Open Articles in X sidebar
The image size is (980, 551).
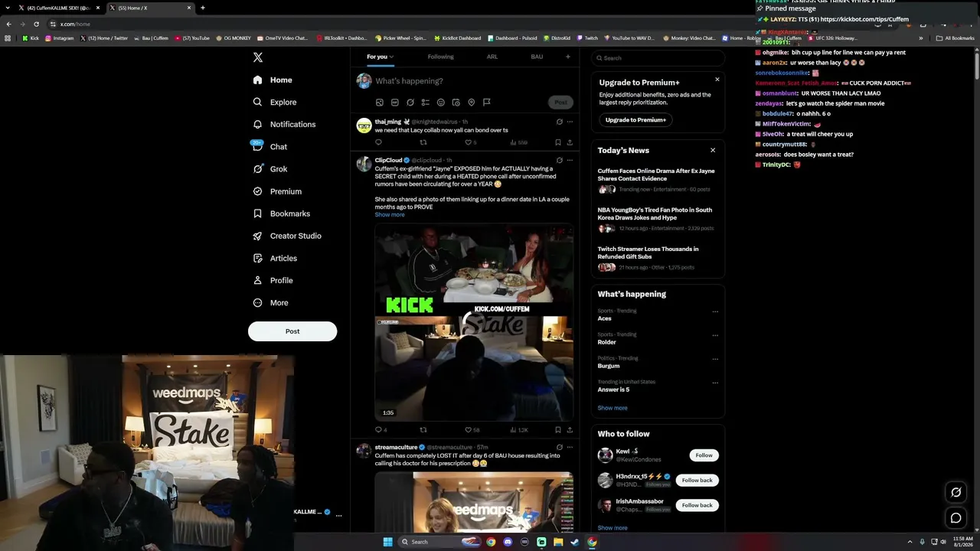pos(275,258)
